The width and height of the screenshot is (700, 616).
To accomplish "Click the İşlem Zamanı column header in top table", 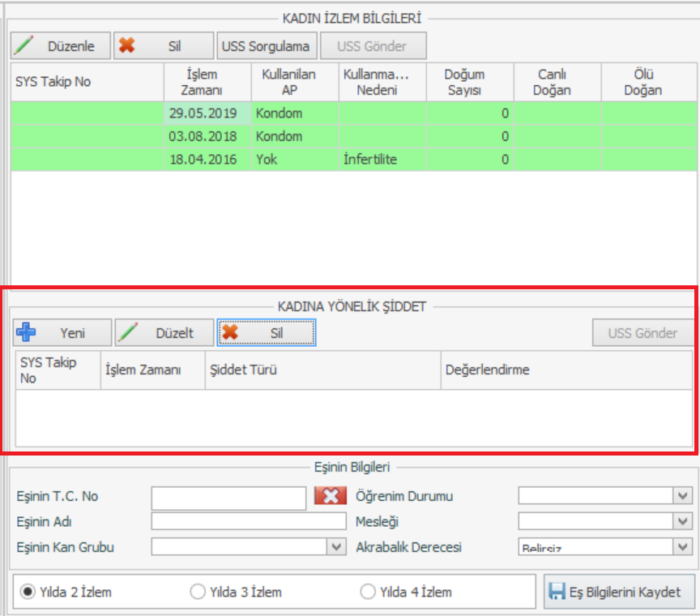I will [x=207, y=82].
